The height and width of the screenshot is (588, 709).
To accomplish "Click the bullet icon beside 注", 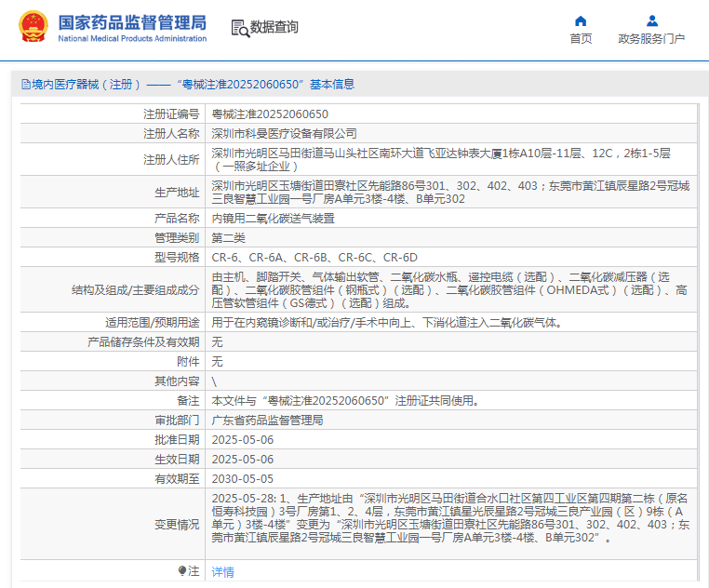I will 182,571.
